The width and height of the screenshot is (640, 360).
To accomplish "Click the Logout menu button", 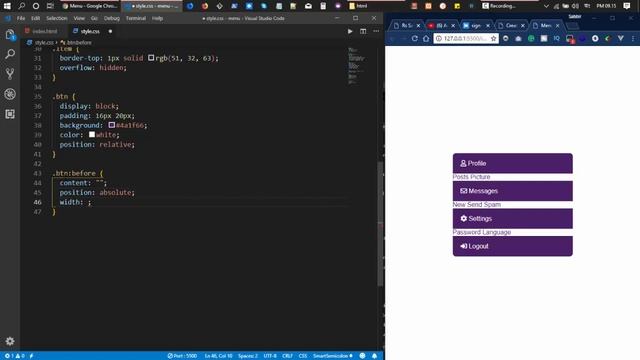I will coord(513,246).
